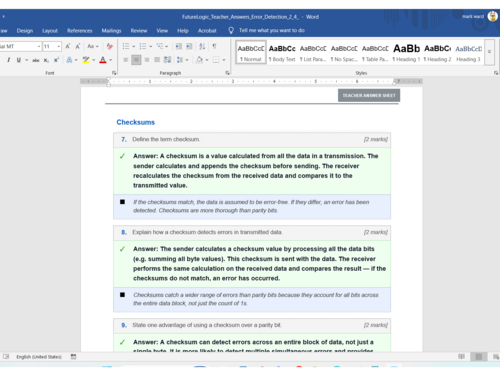Open the References tab

[x=79, y=31]
